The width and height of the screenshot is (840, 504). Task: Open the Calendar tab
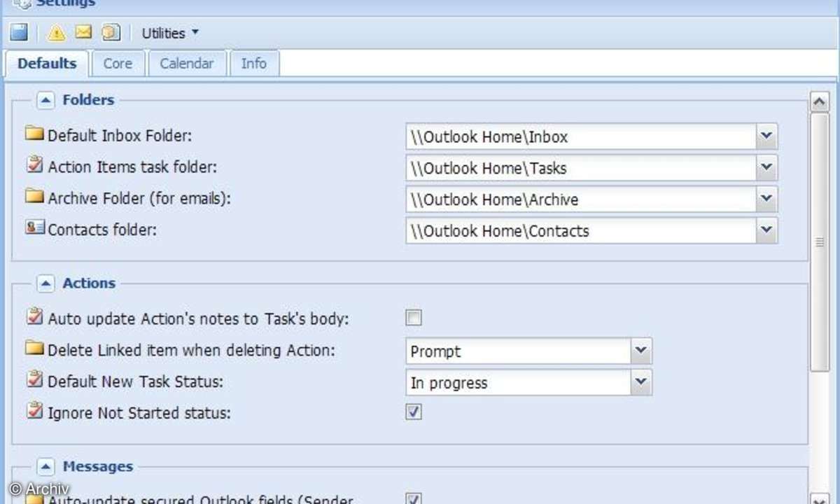186,63
